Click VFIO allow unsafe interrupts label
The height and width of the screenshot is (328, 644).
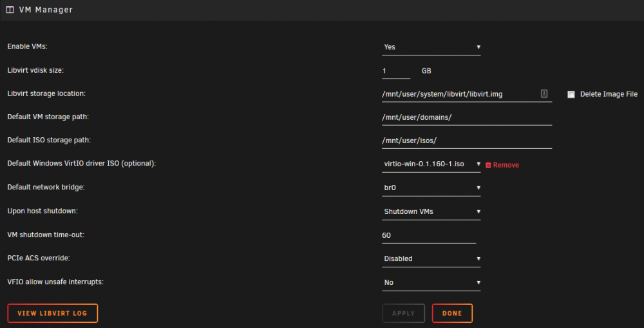(x=55, y=282)
